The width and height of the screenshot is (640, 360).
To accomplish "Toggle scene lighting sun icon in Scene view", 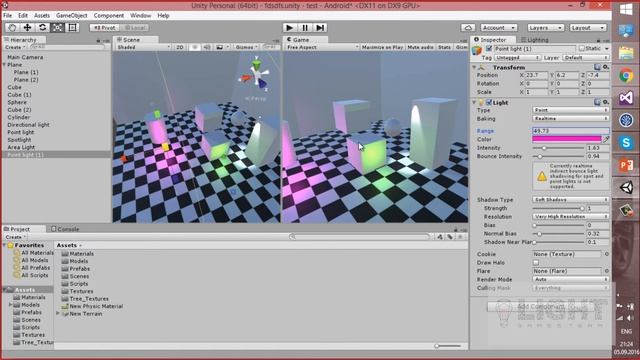I will pos(195,47).
